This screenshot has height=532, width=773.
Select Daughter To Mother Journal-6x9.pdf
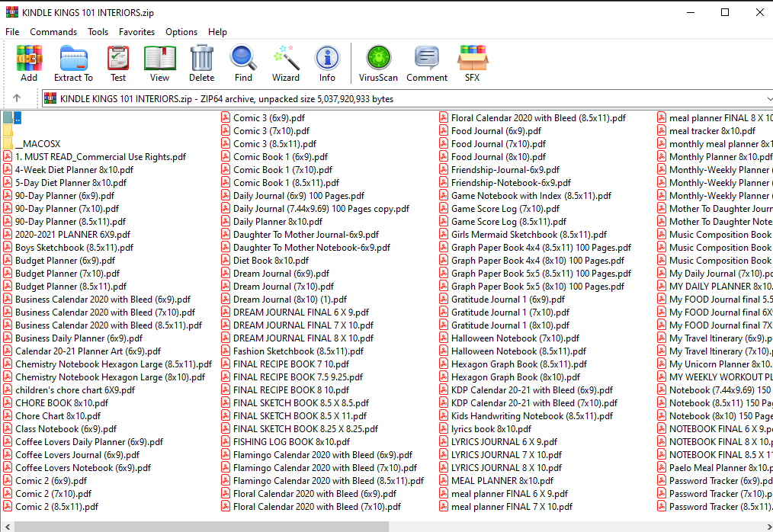(x=300, y=235)
